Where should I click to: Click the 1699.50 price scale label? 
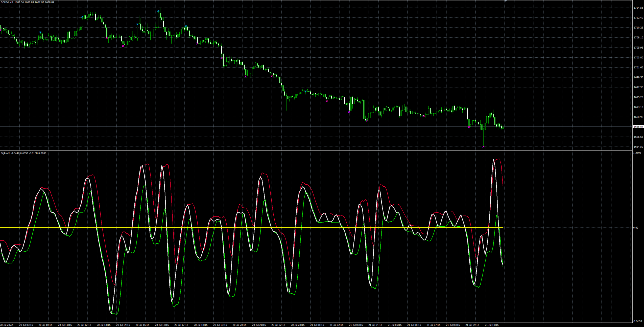[x=638, y=77]
